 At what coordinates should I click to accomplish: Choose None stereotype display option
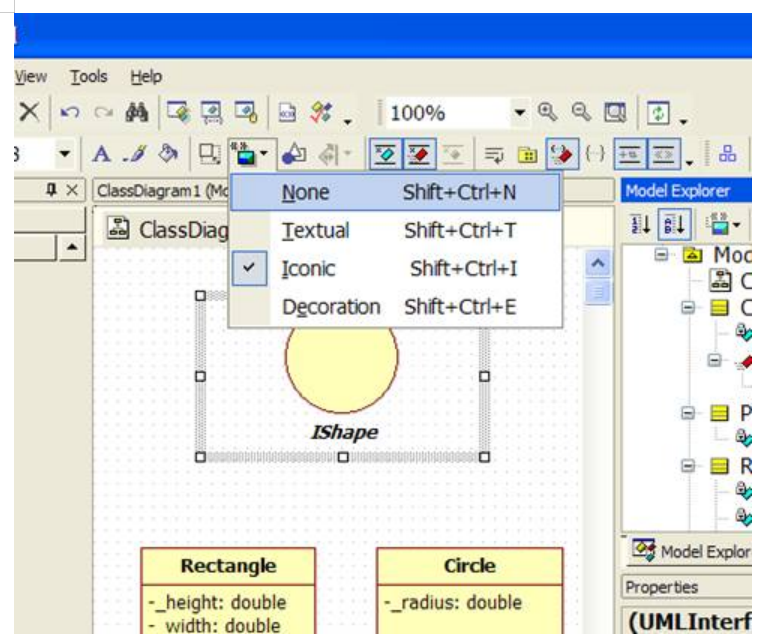(395, 192)
